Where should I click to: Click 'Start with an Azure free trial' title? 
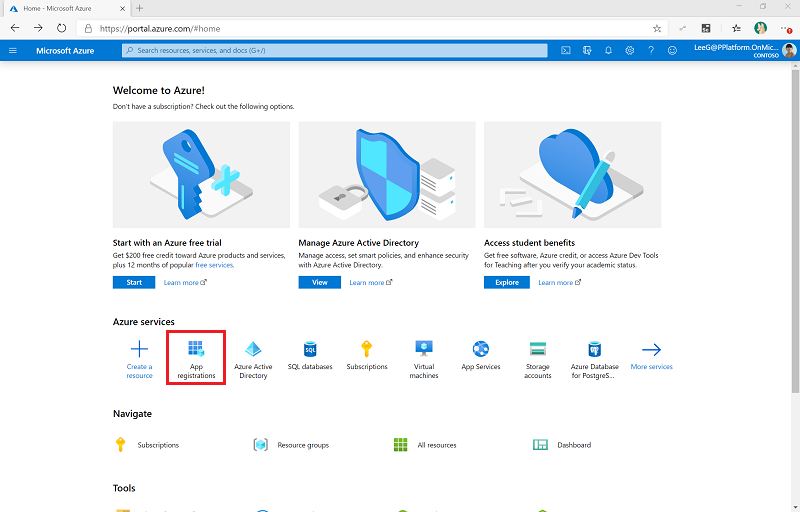tap(167, 243)
